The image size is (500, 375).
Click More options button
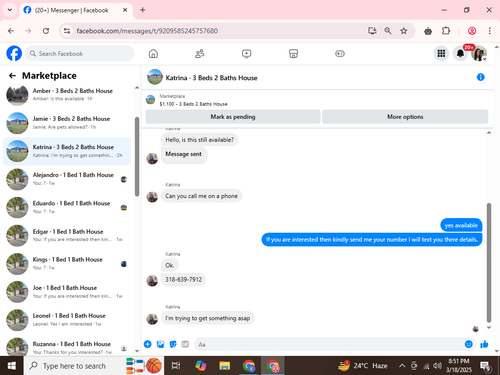coord(405,117)
